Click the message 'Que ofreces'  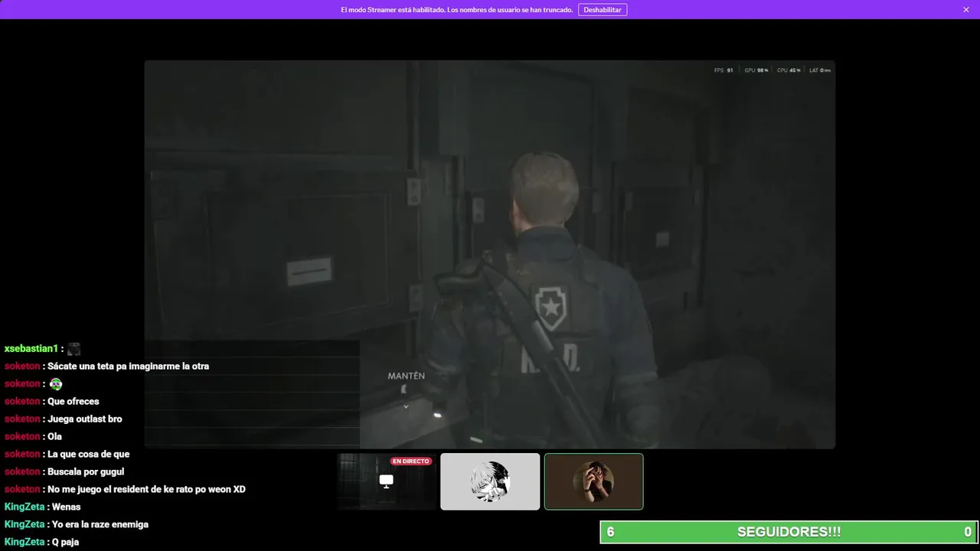tap(73, 402)
